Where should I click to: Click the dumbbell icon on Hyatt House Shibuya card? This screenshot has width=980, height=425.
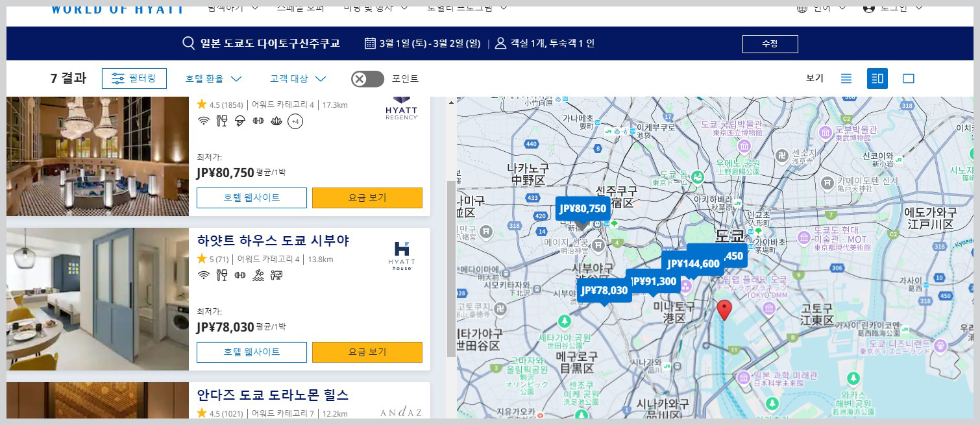pyautogui.click(x=240, y=275)
